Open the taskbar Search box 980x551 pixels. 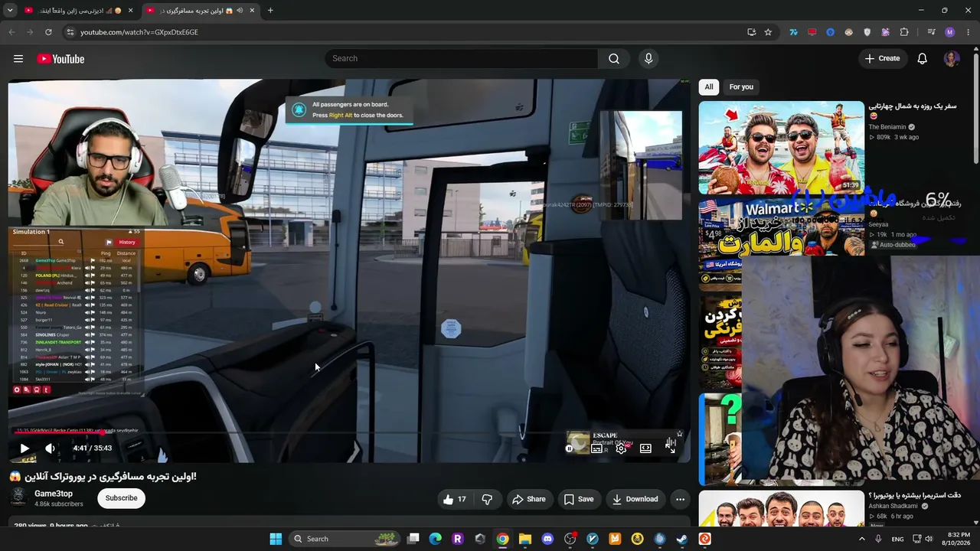(345, 539)
